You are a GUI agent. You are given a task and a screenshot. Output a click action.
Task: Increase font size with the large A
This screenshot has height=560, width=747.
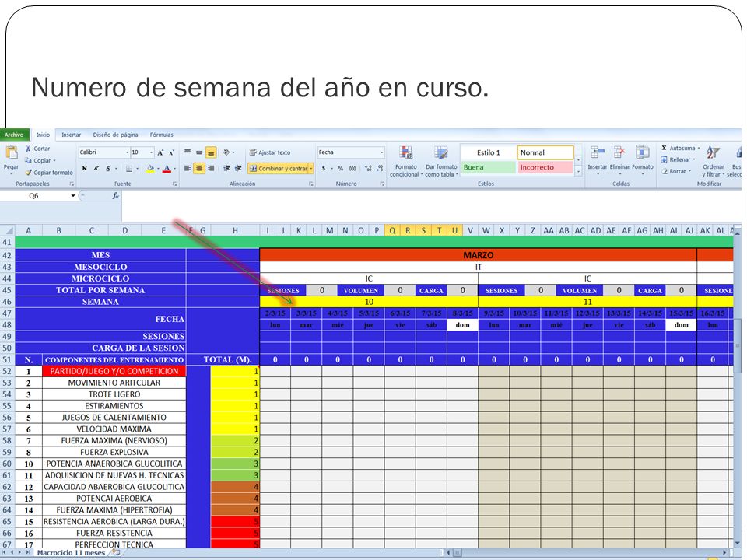[160, 152]
